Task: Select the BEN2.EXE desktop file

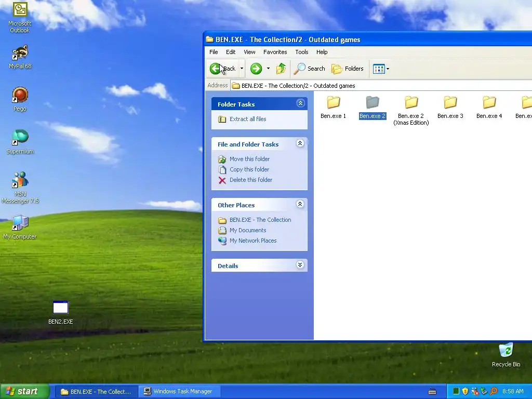Action: 60,312
